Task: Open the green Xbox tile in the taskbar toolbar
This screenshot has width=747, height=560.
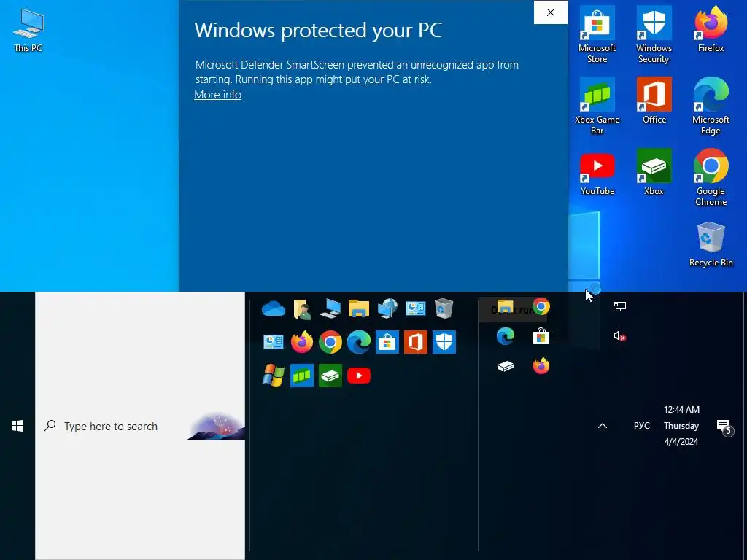Action: coord(330,376)
